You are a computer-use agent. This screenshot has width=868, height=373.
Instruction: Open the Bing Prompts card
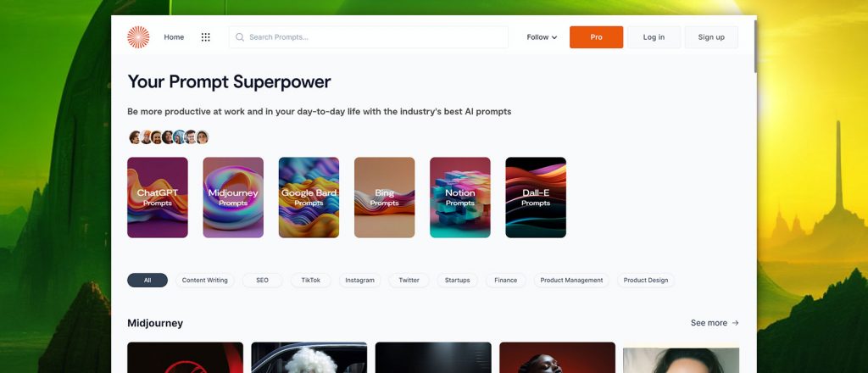(384, 198)
